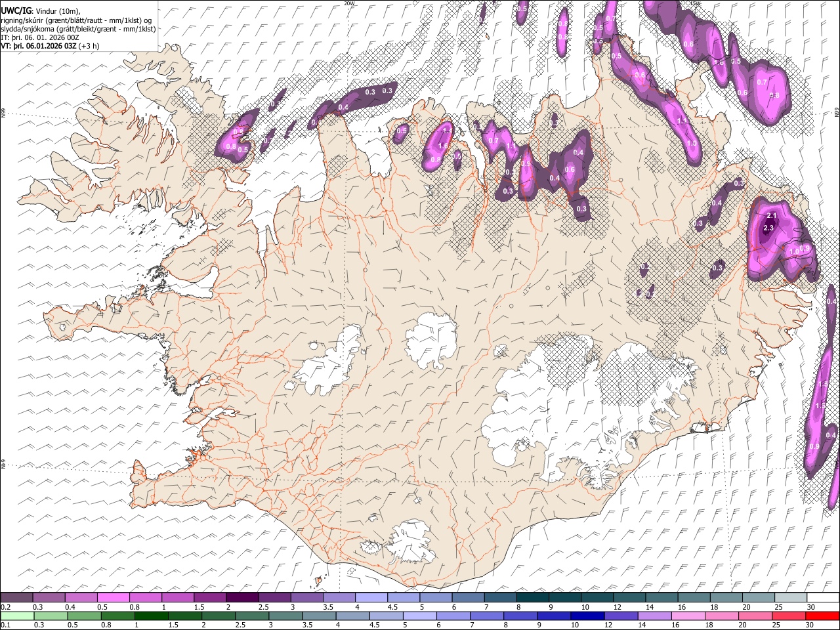Select deep blue bottom-row swatch, 10–12
Image resolution: width=840 pixels, height=630 pixels.
pos(586,616)
